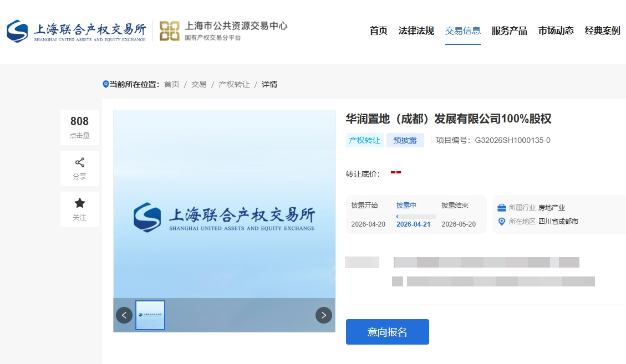
Task: Click the briefcase industry icon
Action: point(502,208)
